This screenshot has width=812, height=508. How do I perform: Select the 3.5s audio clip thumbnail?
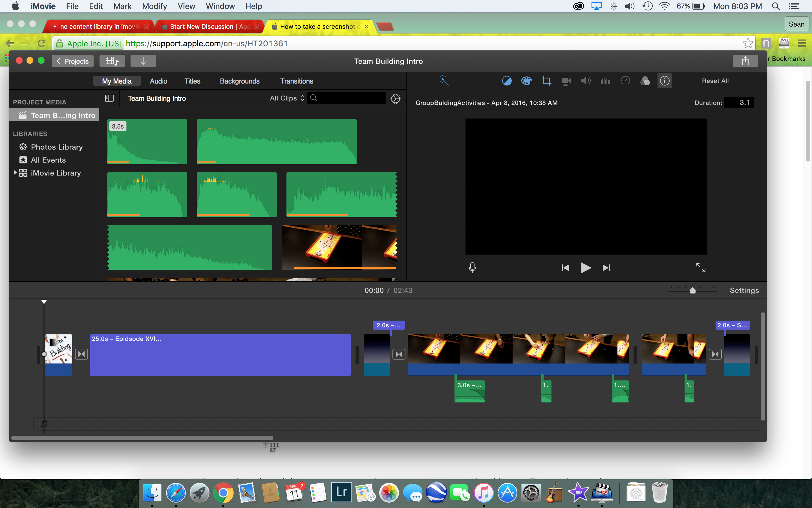[x=147, y=141]
